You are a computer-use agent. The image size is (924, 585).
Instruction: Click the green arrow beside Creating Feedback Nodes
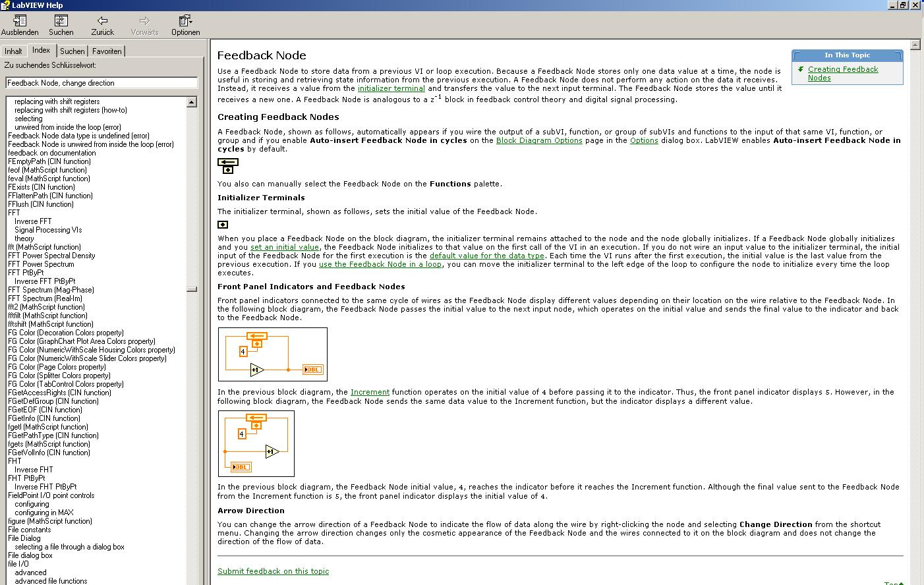tap(801, 69)
